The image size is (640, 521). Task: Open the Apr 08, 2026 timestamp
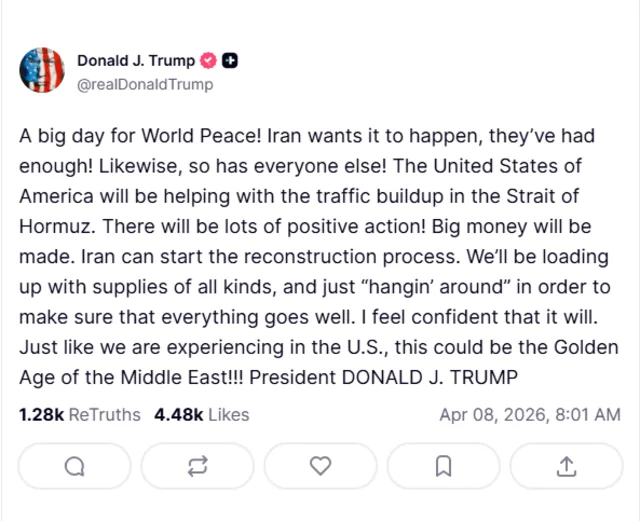pyautogui.click(x=529, y=414)
